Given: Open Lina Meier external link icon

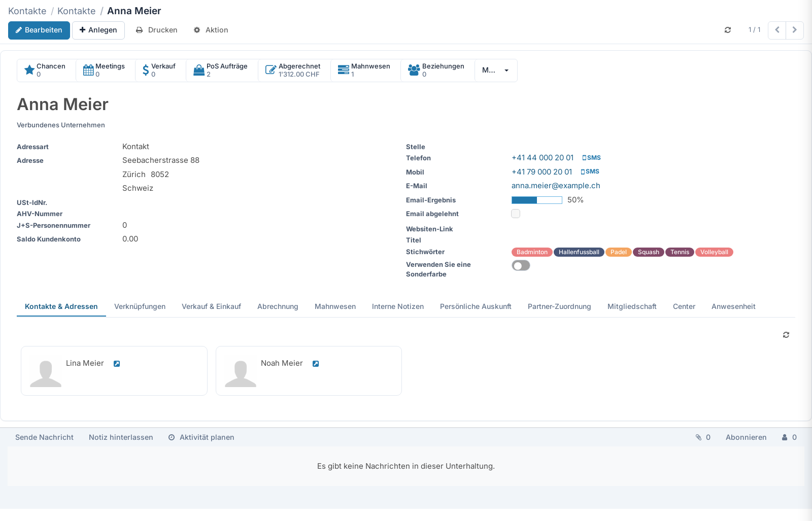Looking at the screenshot, I should tap(117, 364).
